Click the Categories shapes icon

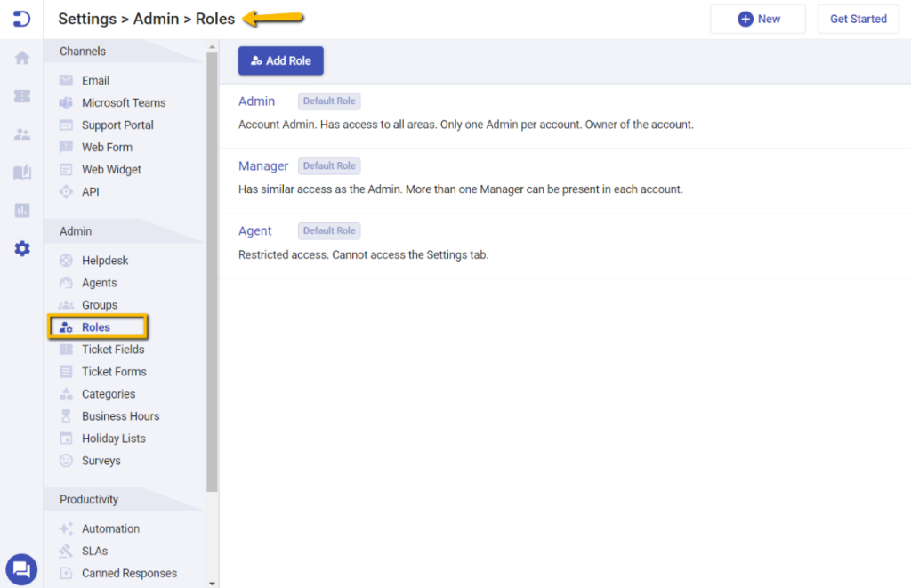(66, 394)
